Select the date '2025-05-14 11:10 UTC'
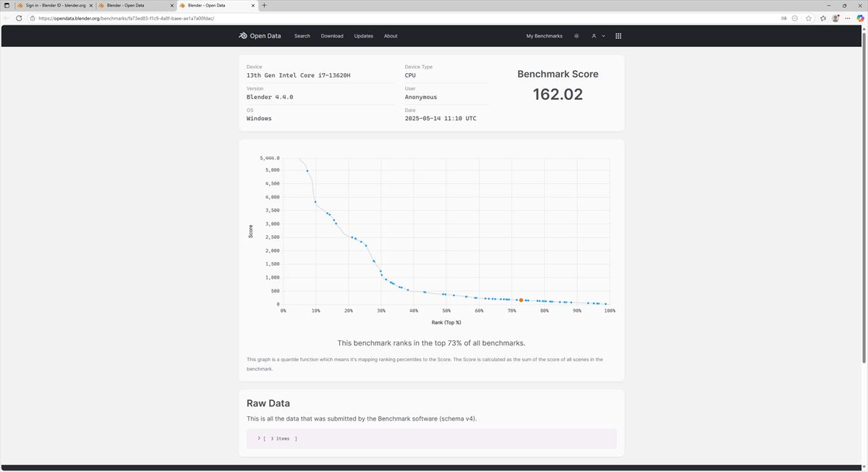The height and width of the screenshot is (472, 868). 441,118
